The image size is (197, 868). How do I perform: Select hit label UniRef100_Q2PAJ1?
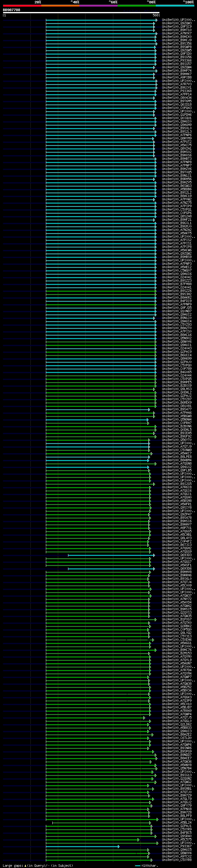pos(177,826)
